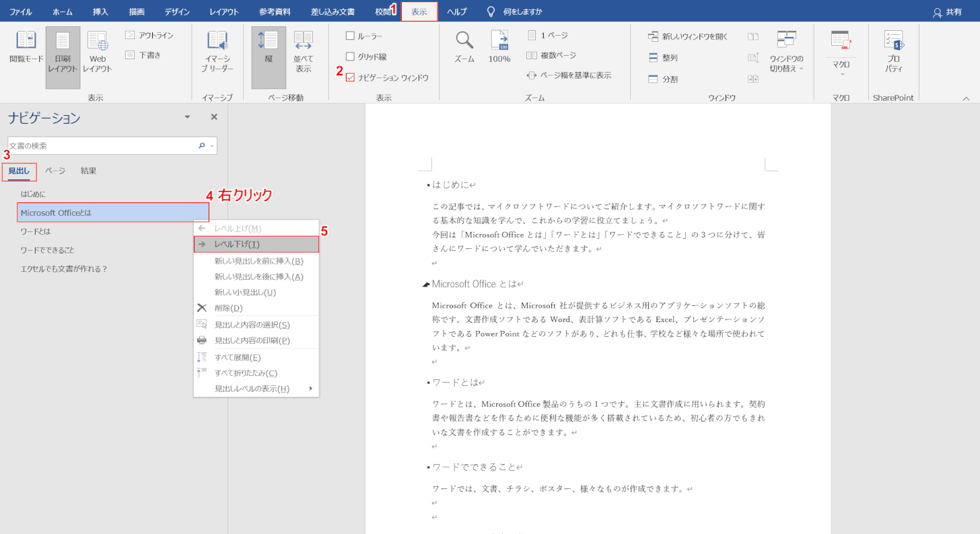
Task: Show multiple pages (複数ページ)
Action: point(551,55)
